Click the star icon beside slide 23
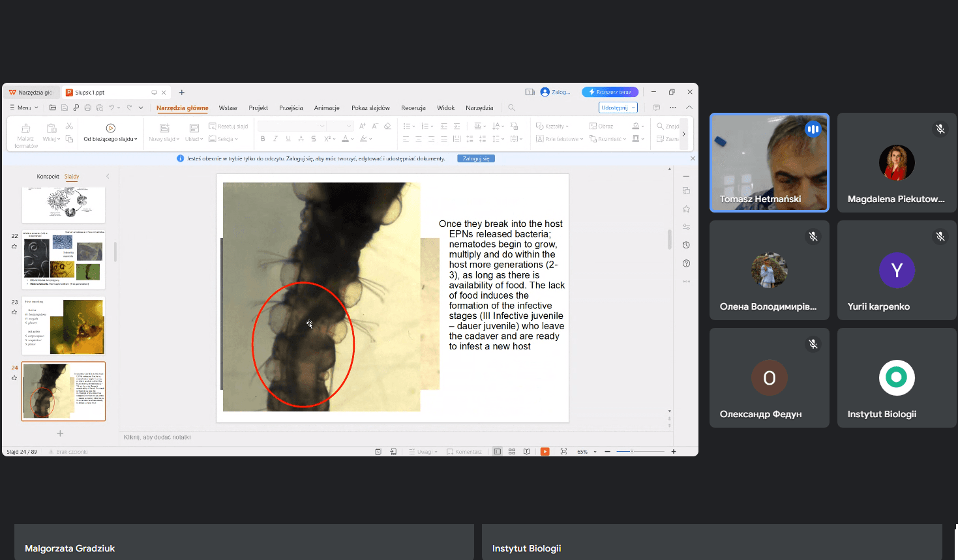The image size is (958, 560). 14,312
